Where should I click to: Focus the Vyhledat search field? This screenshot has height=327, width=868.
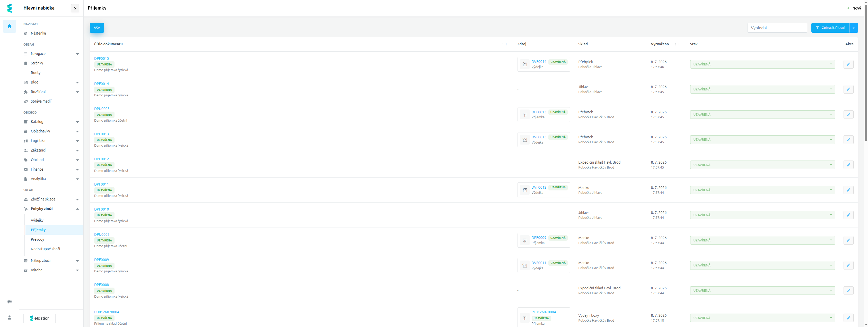777,28
